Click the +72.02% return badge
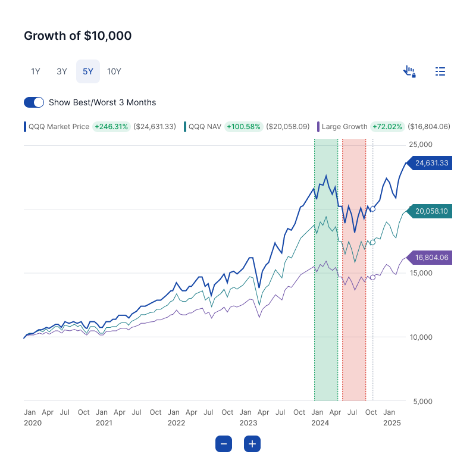The image size is (476, 476). [387, 127]
